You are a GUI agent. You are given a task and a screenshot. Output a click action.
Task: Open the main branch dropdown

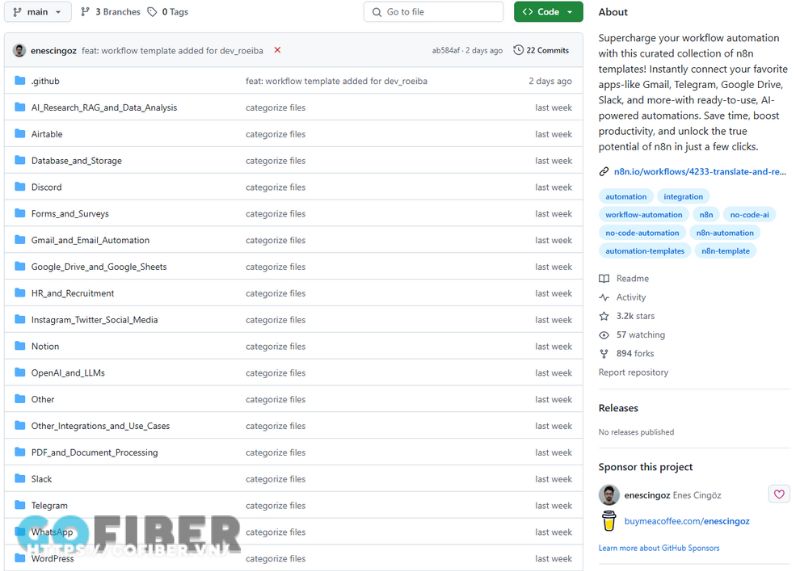pyautogui.click(x=38, y=12)
